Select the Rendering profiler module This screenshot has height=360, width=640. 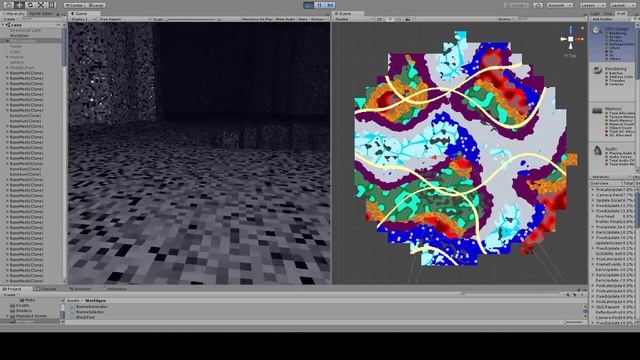(612, 82)
